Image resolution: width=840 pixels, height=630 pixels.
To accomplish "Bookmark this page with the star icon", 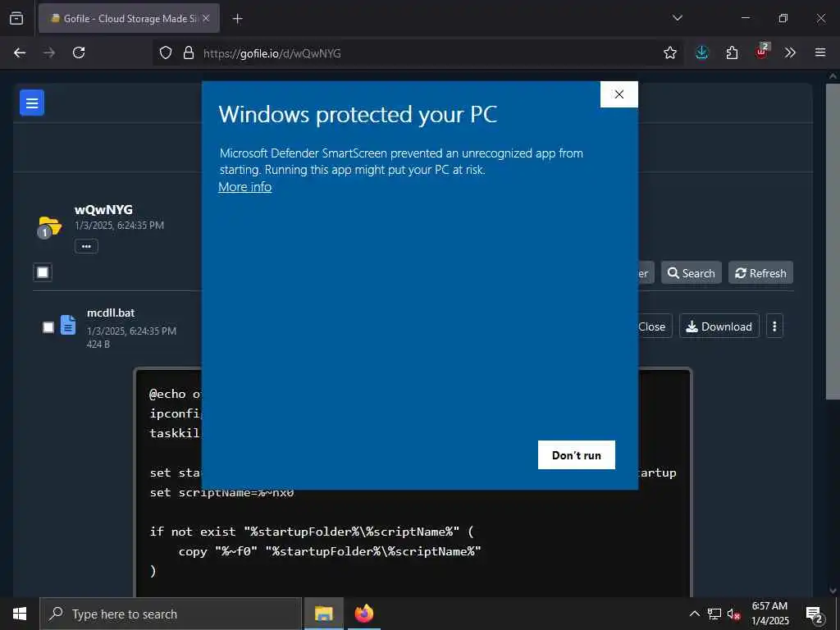I will click(x=669, y=53).
